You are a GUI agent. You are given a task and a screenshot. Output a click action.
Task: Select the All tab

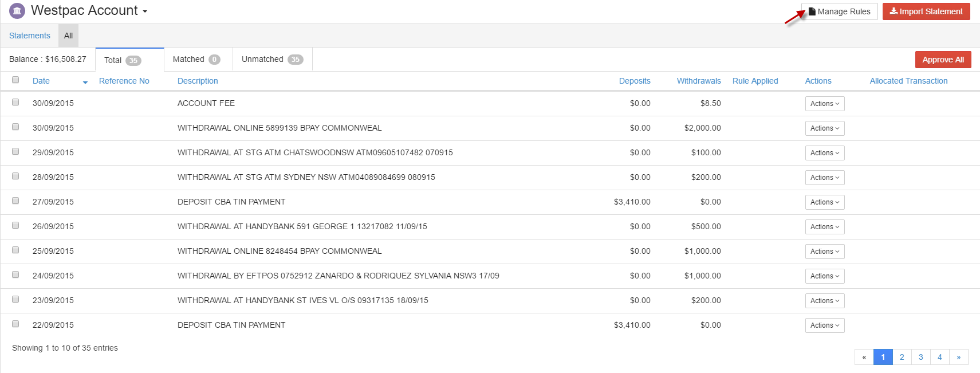[68, 36]
